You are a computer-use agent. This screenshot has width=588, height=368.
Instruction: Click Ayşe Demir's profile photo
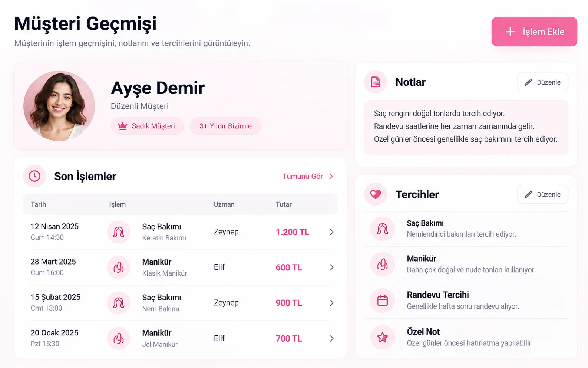coord(59,106)
